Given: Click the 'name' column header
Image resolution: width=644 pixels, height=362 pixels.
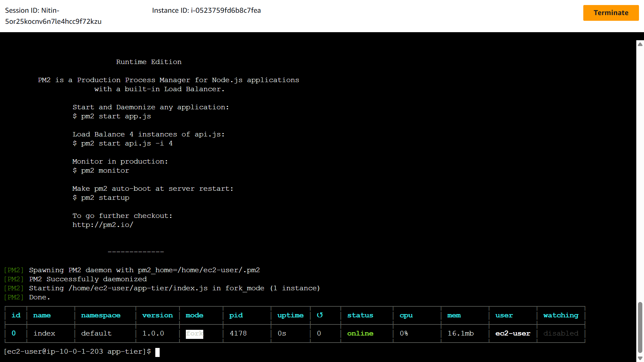Looking at the screenshot, I should (x=42, y=315).
